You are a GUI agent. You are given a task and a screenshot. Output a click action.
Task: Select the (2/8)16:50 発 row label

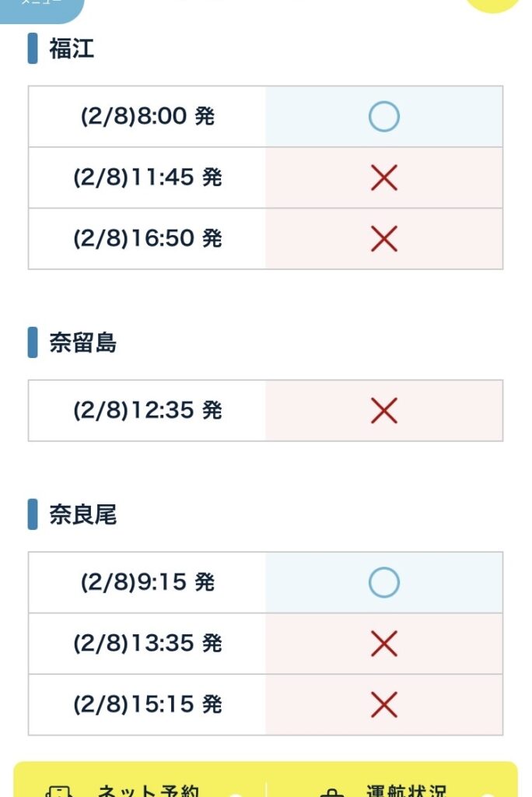coord(147,239)
